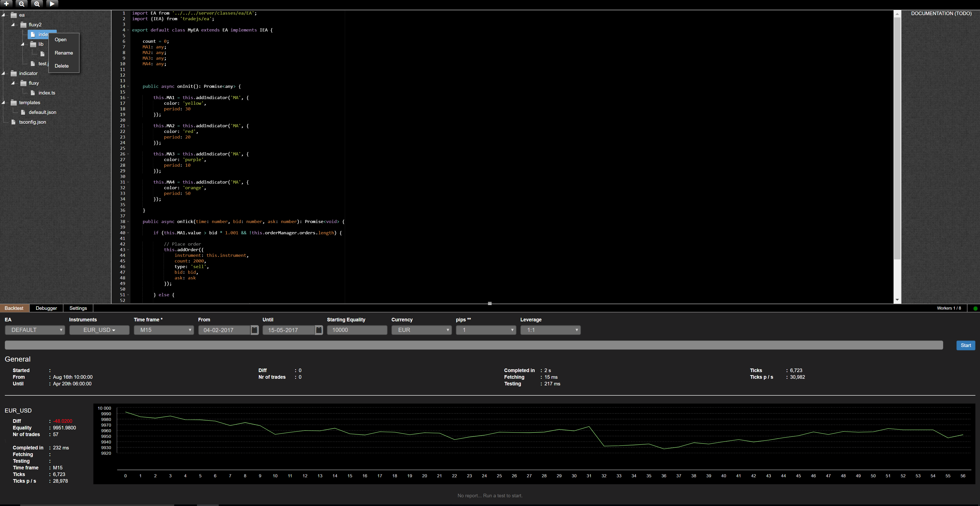The width and height of the screenshot is (980, 506).
Task: Open the From date calendar picker icon
Action: [255, 330]
